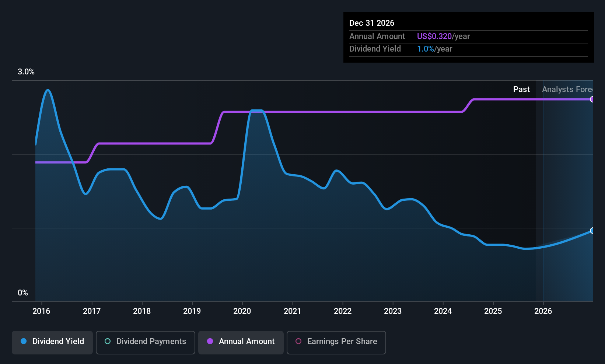This screenshot has height=364, width=605.
Task: Toggle the Annual Amount series
Action: [x=241, y=343]
